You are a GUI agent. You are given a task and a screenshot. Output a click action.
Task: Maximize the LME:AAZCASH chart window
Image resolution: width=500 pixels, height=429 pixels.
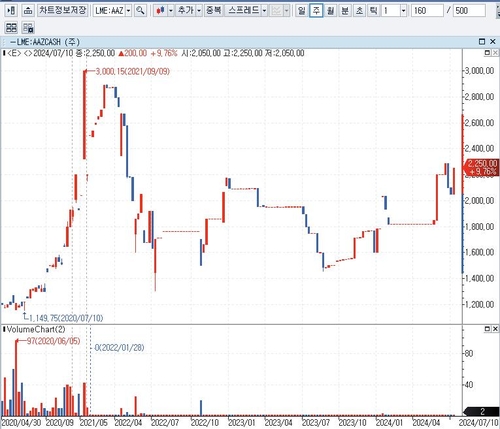[x=482, y=41]
